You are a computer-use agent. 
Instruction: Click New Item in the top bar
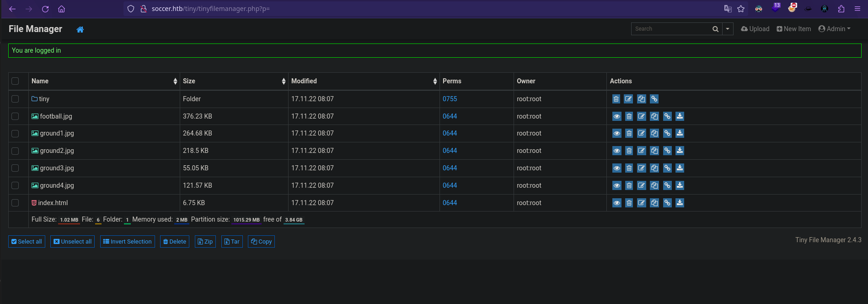point(793,29)
